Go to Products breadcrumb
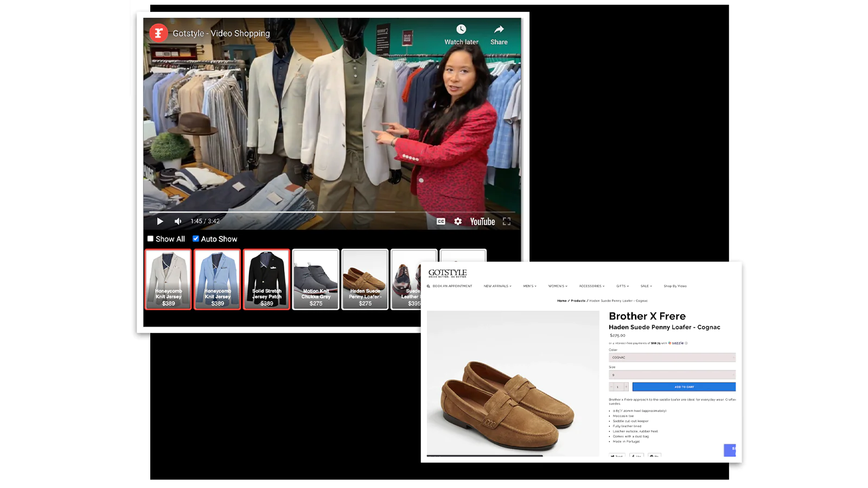Screen dimensions: 868x488 pos(578,301)
